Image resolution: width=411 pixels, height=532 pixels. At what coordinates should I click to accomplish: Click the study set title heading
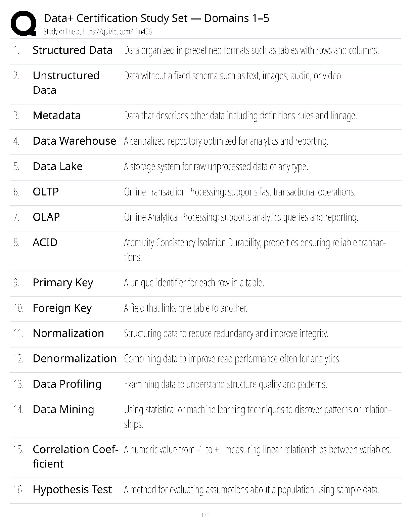(x=156, y=18)
